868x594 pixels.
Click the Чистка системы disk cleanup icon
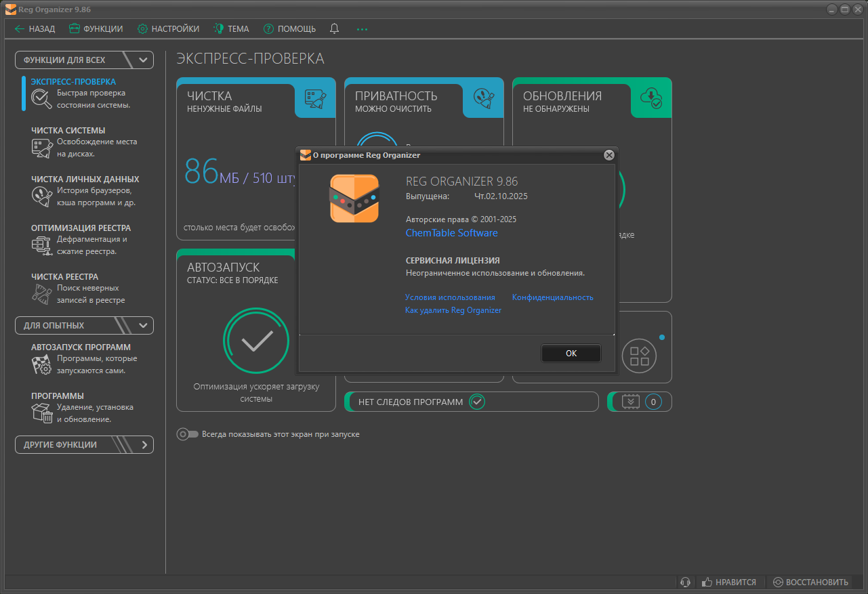pos(42,148)
